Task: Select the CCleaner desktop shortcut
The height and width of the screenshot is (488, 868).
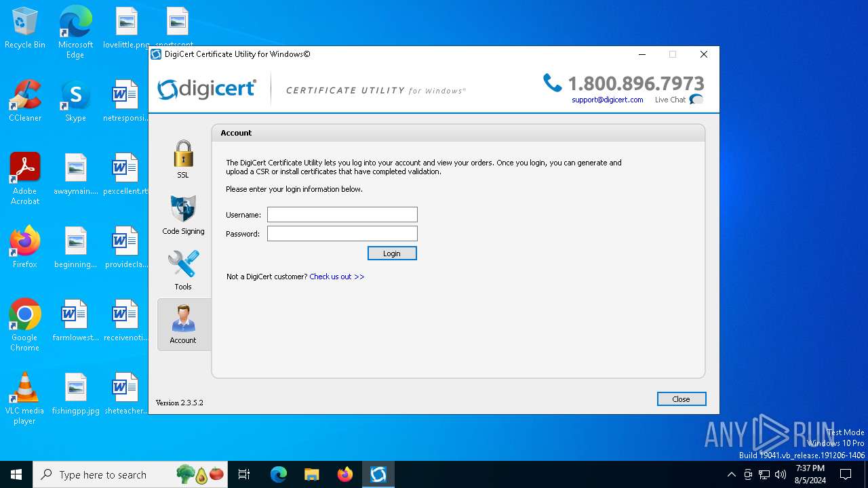Action: pos(25,101)
